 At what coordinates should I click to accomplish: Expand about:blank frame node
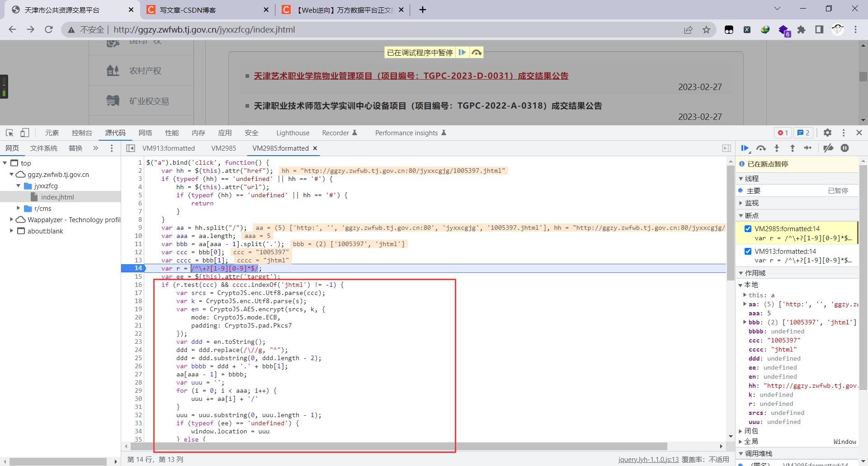click(12, 231)
